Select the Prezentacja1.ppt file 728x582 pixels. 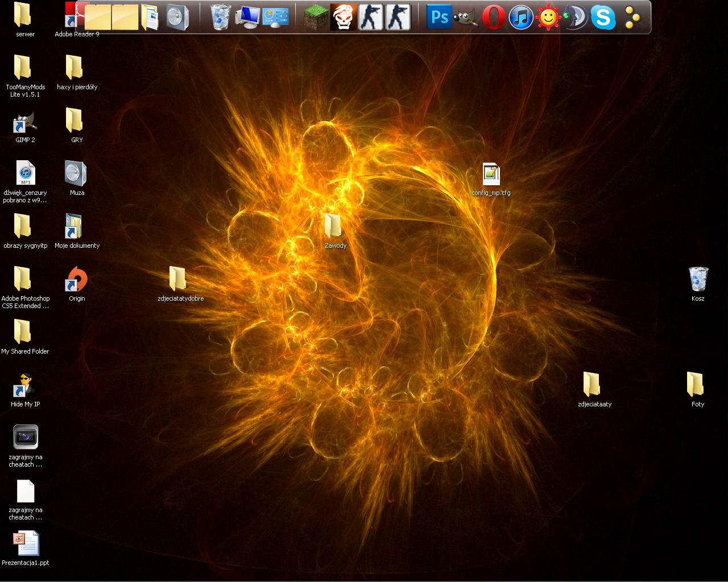coord(26,548)
